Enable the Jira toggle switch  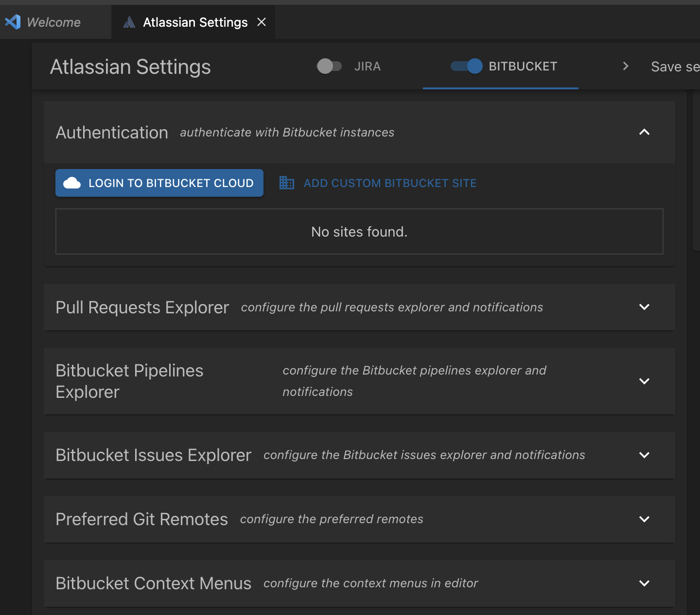(x=329, y=66)
